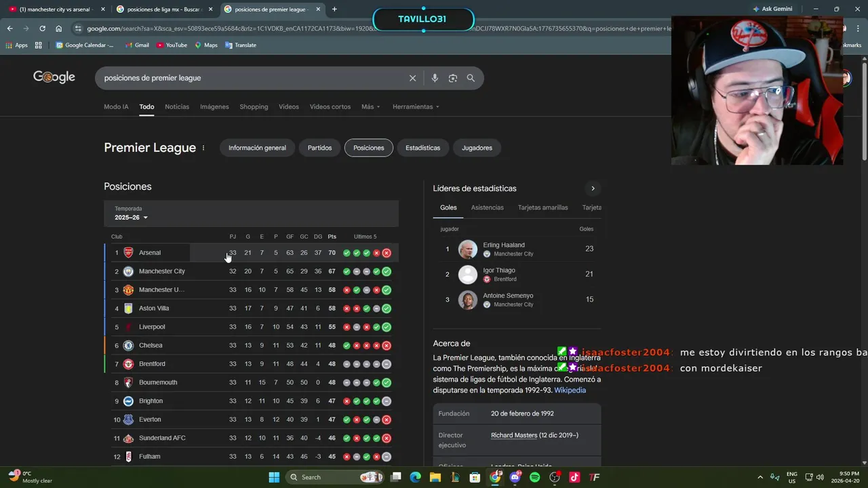Open the Premier League three-dot options menu

click(203, 148)
